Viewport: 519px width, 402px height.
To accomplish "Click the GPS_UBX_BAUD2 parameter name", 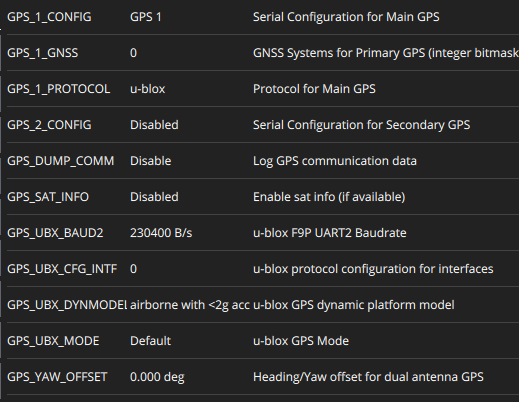I will [55, 233].
